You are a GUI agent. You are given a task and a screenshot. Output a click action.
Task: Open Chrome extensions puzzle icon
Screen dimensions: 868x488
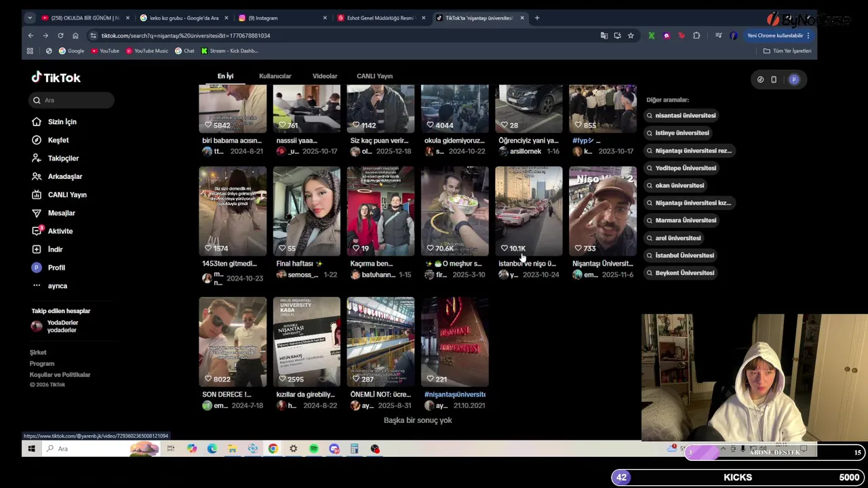point(696,35)
